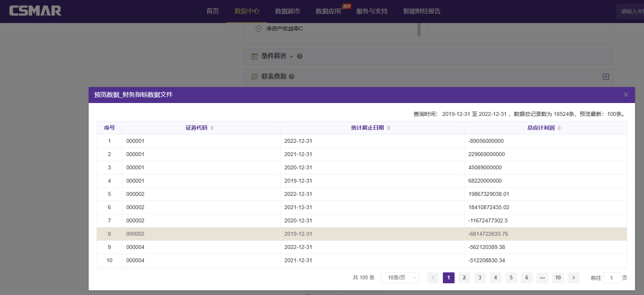Viewport: 644px width, 295px height.
Task: Open the 数据超市 navigation tab
Action: (287, 11)
